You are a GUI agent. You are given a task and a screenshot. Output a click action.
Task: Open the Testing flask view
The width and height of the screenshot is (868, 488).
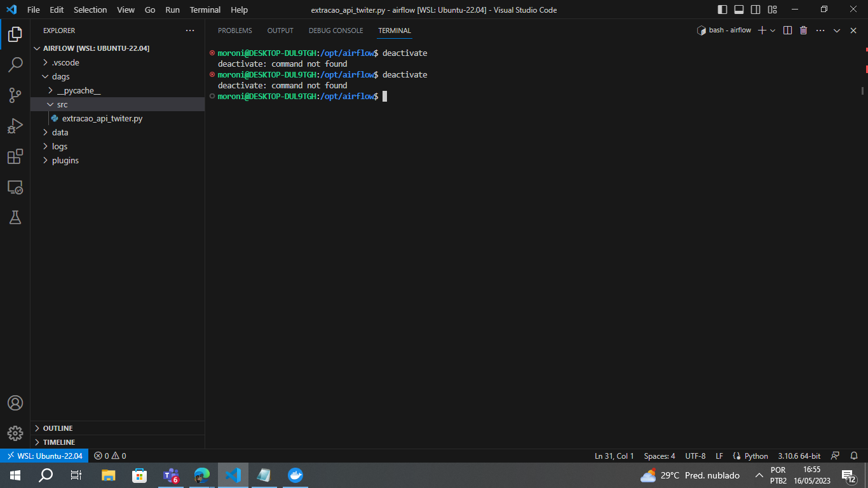(15, 217)
